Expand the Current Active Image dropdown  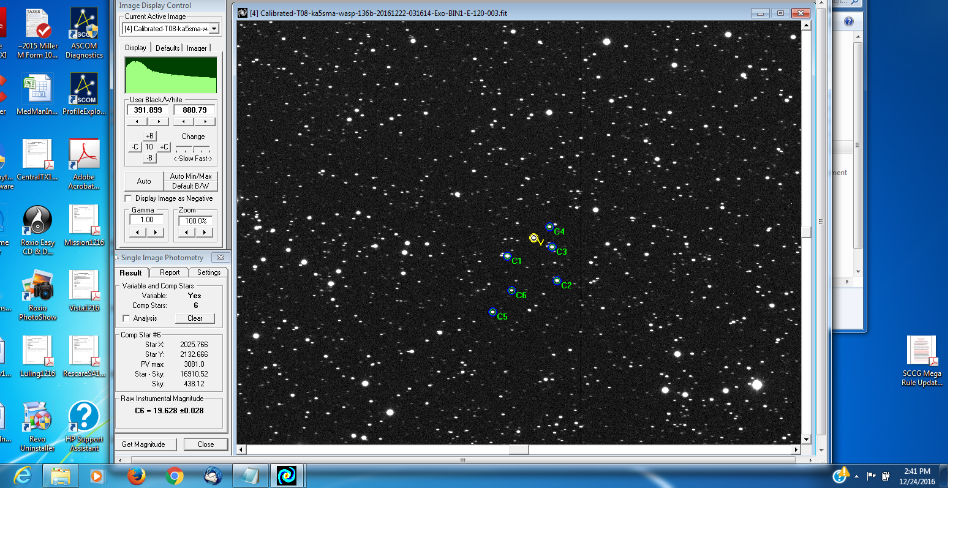click(214, 29)
